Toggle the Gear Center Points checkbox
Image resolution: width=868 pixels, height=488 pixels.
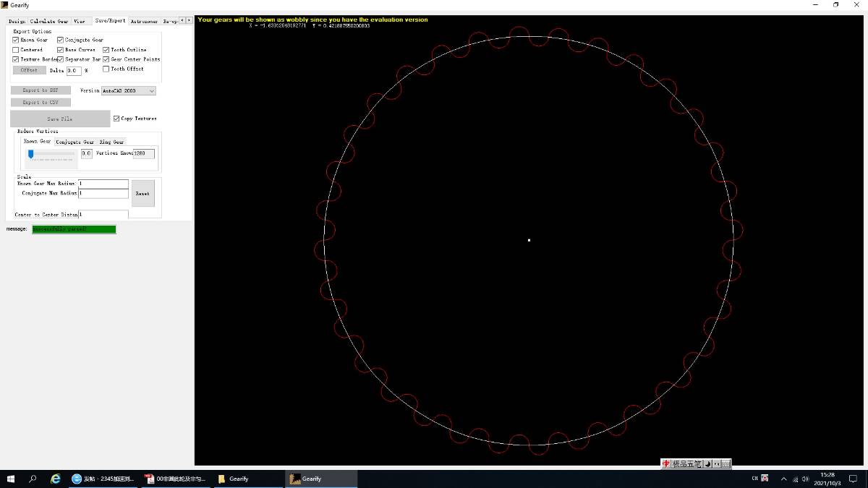point(106,59)
